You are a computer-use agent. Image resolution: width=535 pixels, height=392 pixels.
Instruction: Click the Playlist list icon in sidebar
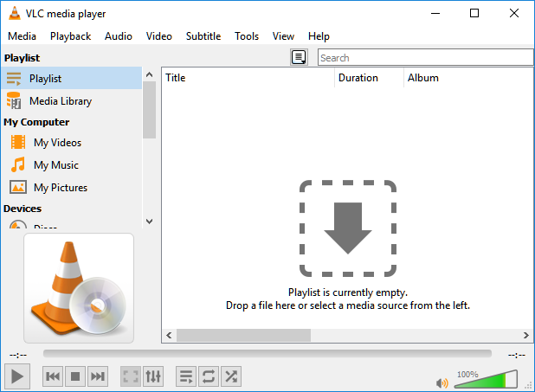[14, 79]
